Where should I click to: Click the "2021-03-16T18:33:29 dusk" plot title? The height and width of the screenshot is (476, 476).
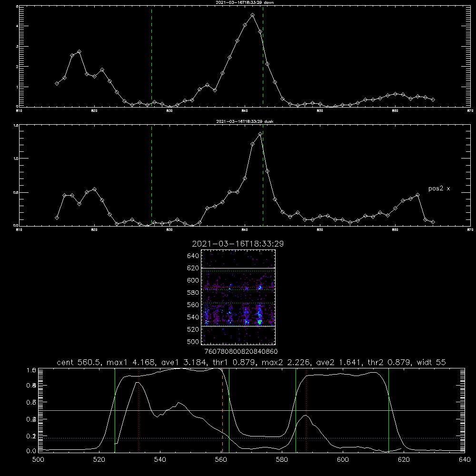tap(245, 121)
